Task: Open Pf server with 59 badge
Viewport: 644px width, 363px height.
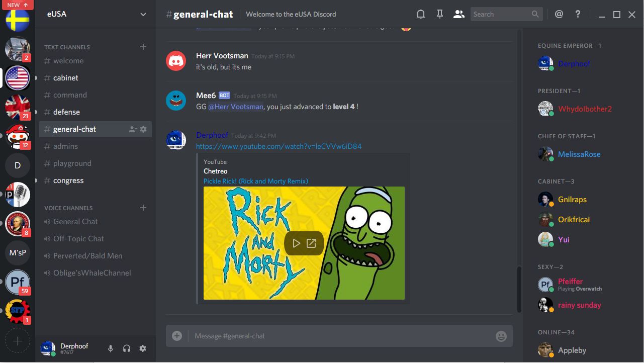Action: [18, 282]
